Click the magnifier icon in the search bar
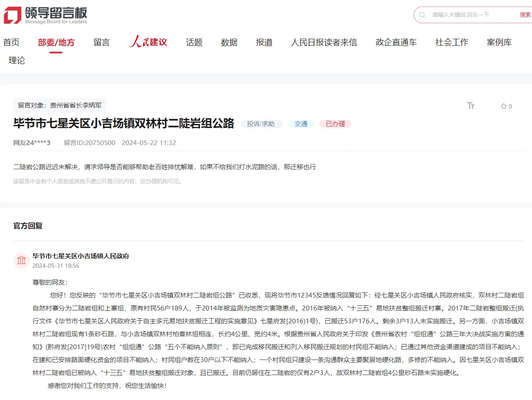This screenshot has height=400, width=532. (x=421, y=15)
